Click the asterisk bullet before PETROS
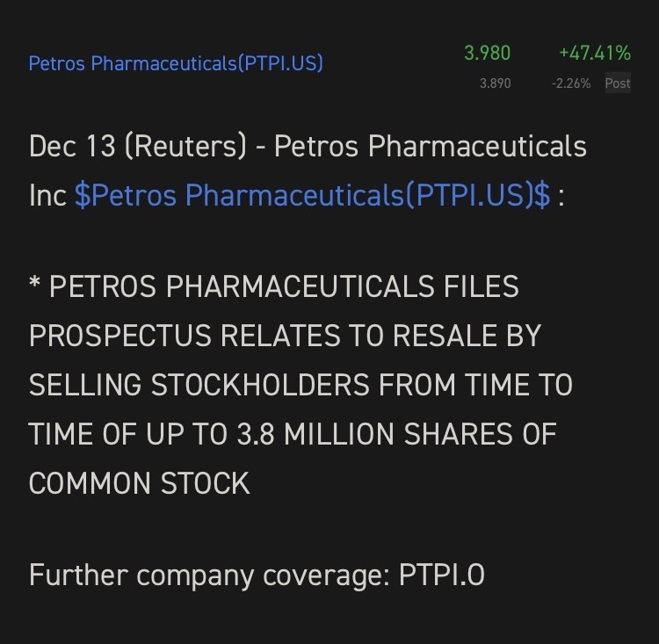 (34, 282)
